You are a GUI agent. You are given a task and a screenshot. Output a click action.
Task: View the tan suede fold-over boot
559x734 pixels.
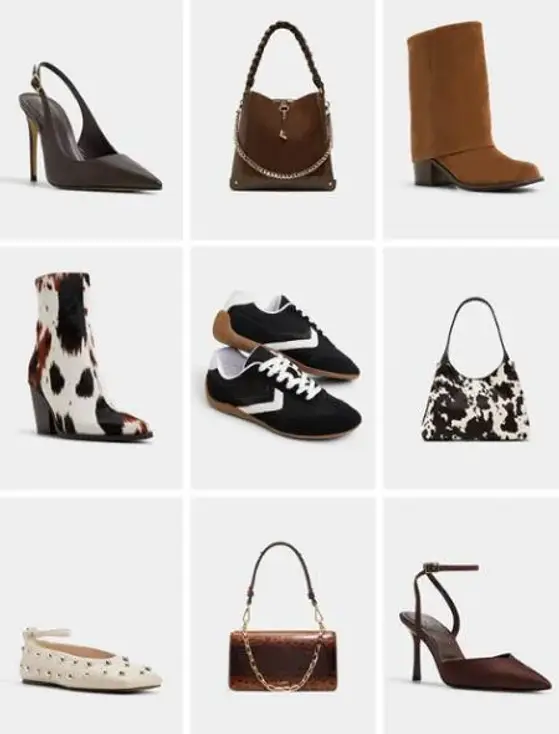pos(474,105)
